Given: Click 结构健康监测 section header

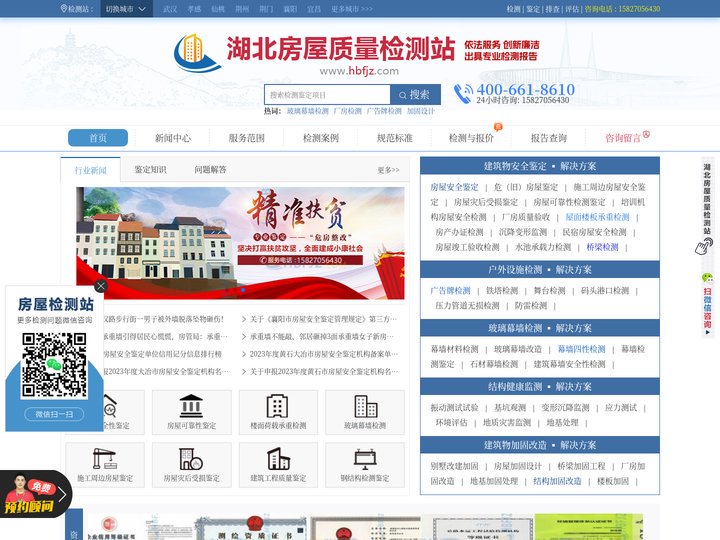Looking at the screenshot, I should 540,387.
